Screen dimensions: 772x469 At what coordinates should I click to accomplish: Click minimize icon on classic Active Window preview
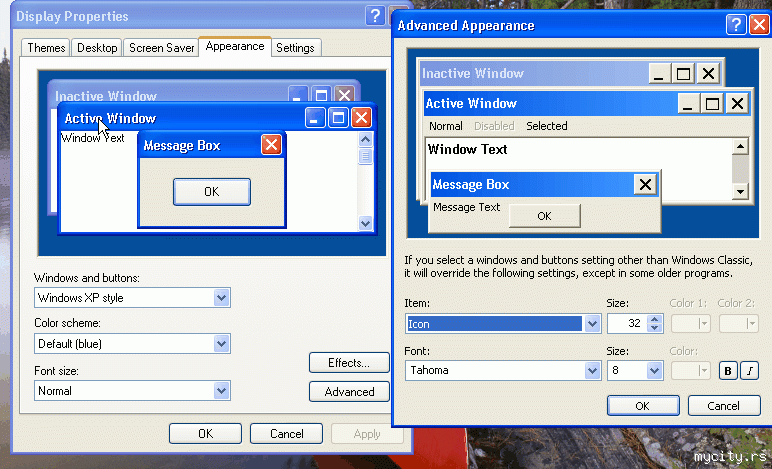pyautogui.click(x=687, y=103)
